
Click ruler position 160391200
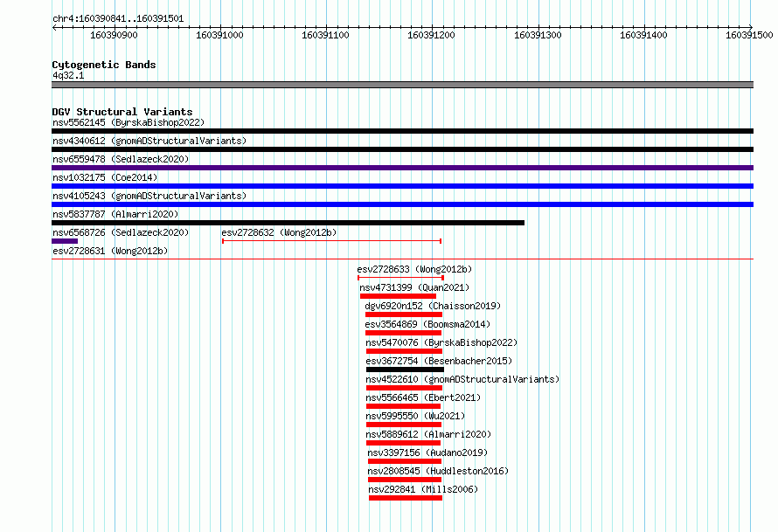pyautogui.click(x=431, y=35)
